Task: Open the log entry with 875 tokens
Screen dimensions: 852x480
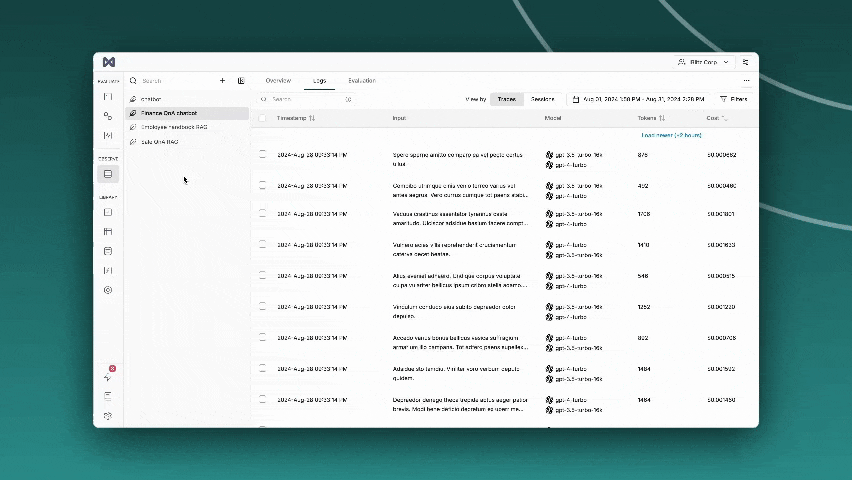Action: coord(504,159)
